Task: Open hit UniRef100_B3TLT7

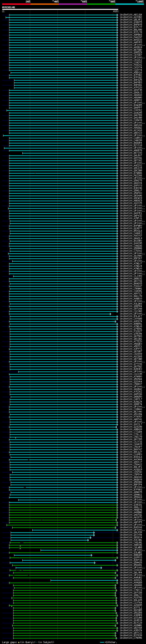Action: point(131,27)
